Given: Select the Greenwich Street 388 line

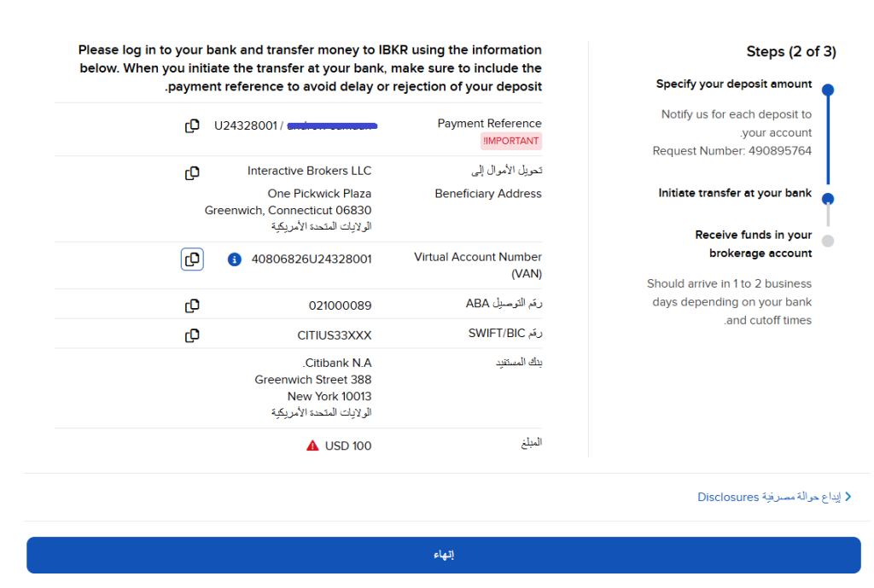Looking at the screenshot, I should 313,380.
